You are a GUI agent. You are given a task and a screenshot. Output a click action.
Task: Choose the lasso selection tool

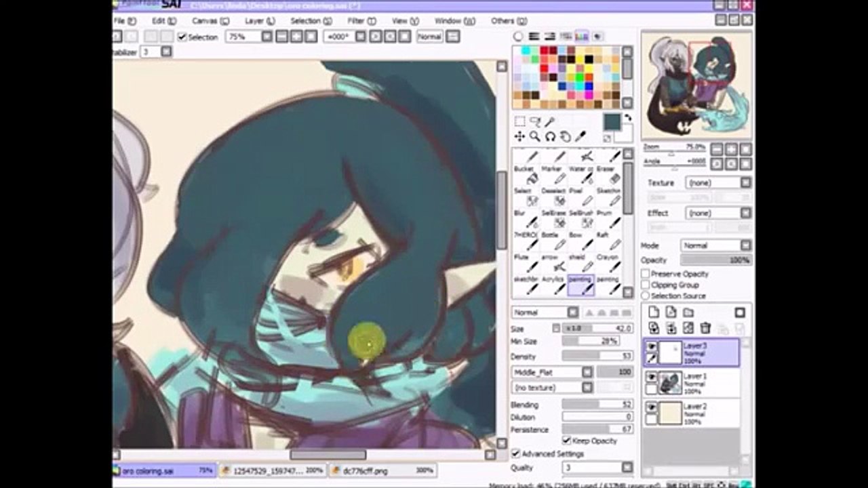point(534,121)
